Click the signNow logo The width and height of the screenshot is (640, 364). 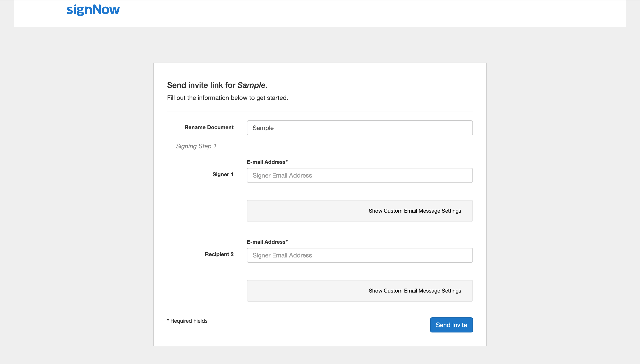[x=93, y=10]
